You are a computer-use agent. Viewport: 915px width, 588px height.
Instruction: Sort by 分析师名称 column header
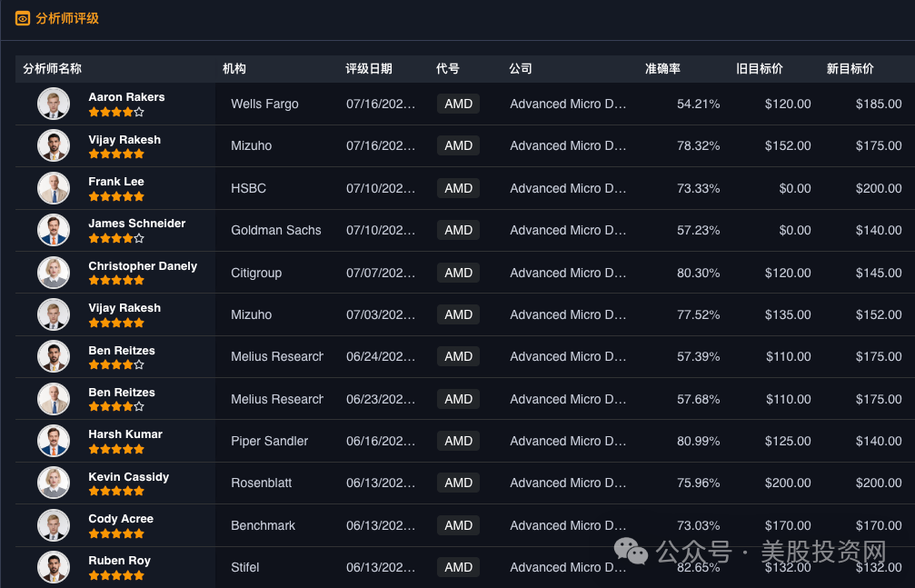coord(53,69)
